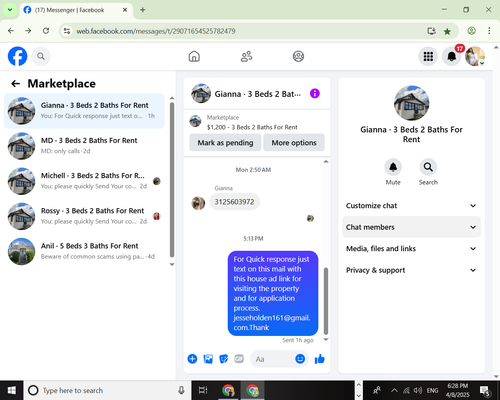500x400 pixels.
Task: Click the Gianna chat header title
Action: click(x=257, y=94)
